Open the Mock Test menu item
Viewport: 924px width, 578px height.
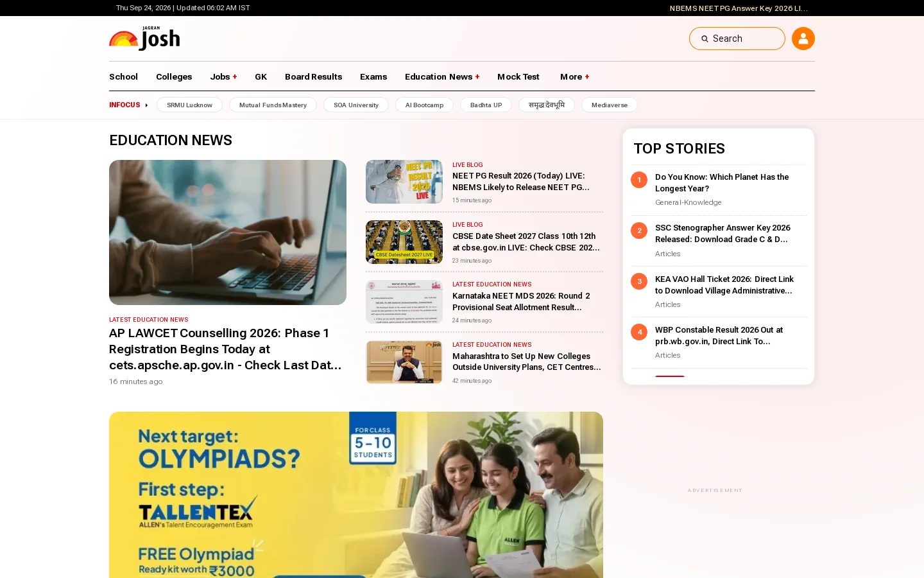(518, 76)
